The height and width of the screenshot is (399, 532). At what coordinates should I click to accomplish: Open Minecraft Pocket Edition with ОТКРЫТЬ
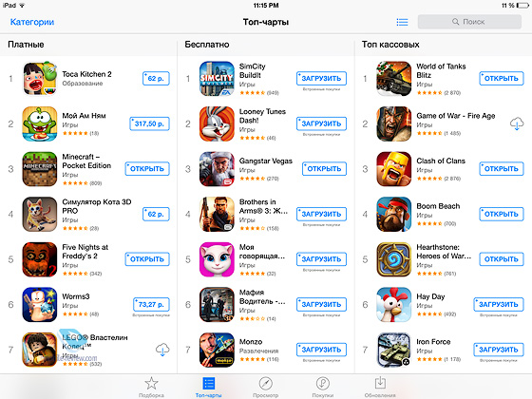pyautogui.click(x=147, y=169)
